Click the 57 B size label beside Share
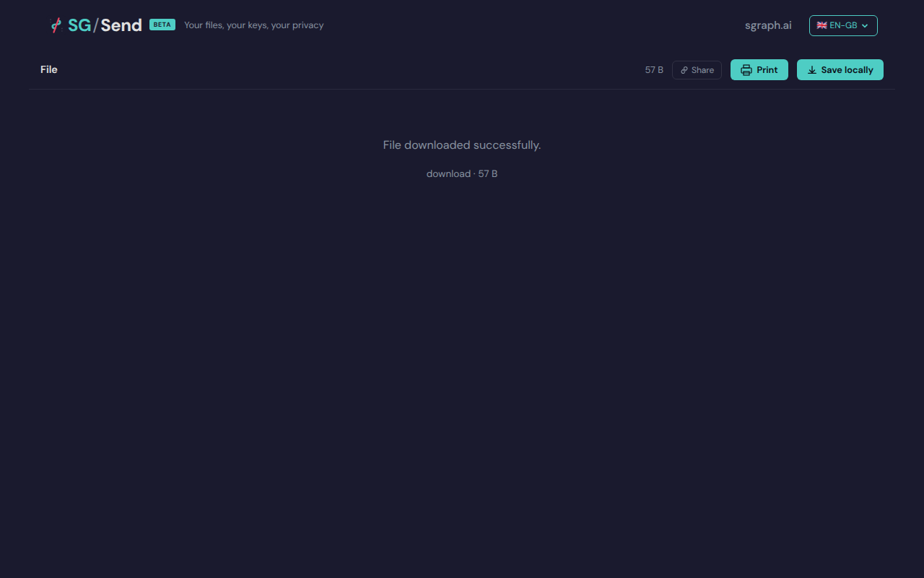 (x=654, y=70)
